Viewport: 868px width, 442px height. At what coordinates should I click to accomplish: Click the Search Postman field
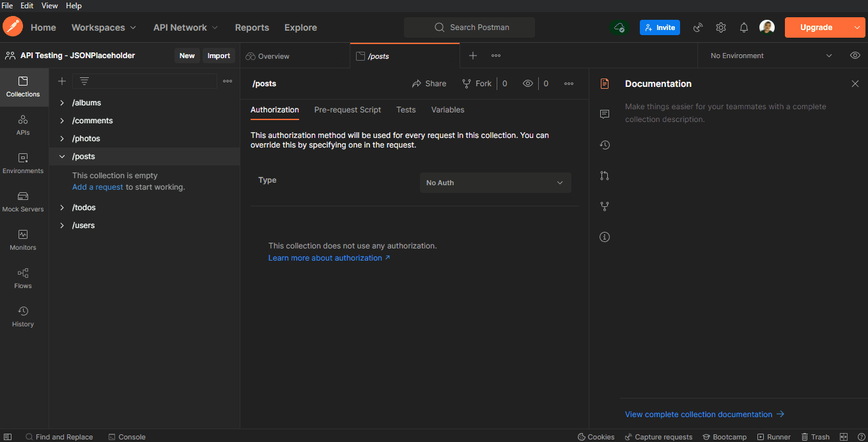tap(470, 27)
